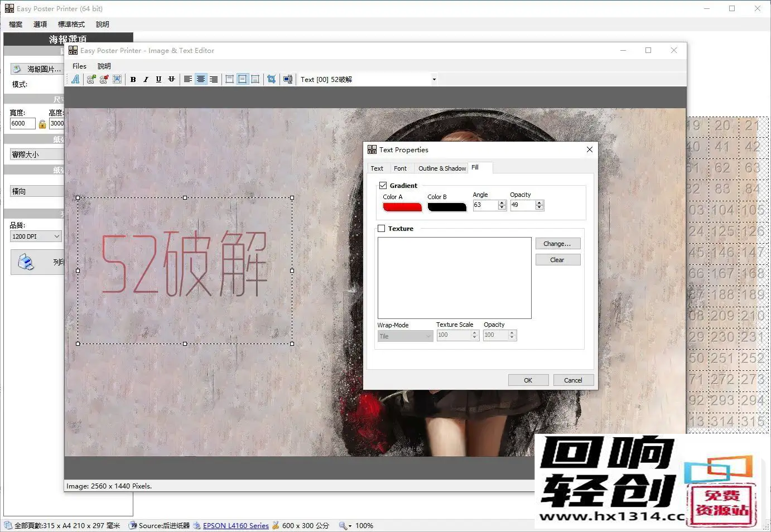This screenshot has width=771, height=532.
Task: Open the 說明 menu in editor window
Action: pyautogui.click(x=104, y=66)
